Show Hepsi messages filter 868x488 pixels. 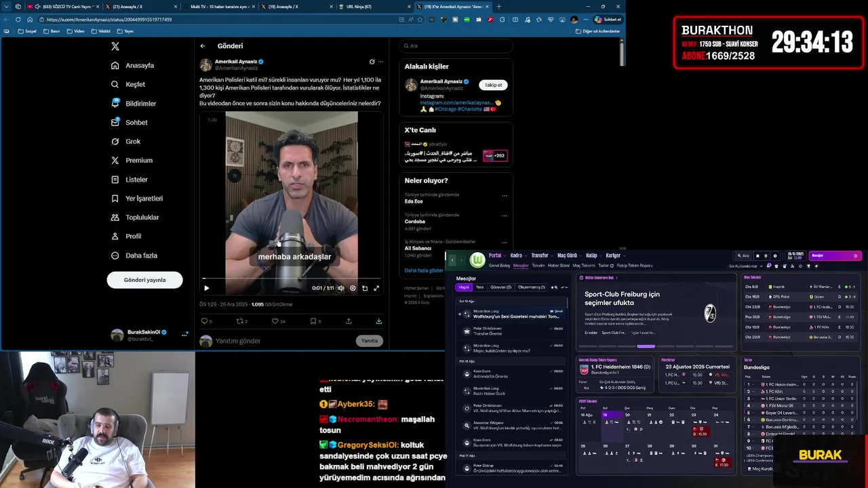click(464, 287)
